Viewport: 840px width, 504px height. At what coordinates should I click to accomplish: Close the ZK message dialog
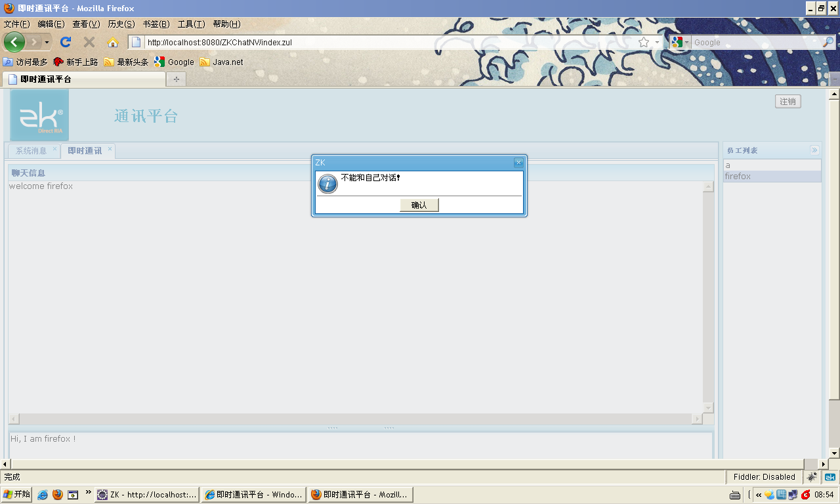[x=518, y=162]
